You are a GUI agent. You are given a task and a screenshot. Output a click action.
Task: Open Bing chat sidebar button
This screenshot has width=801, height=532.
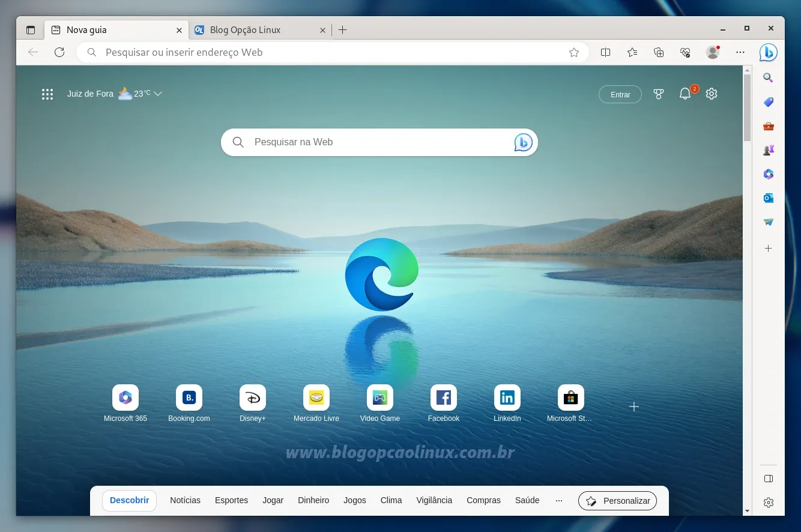pyautogui.click(x=768, y=52)
